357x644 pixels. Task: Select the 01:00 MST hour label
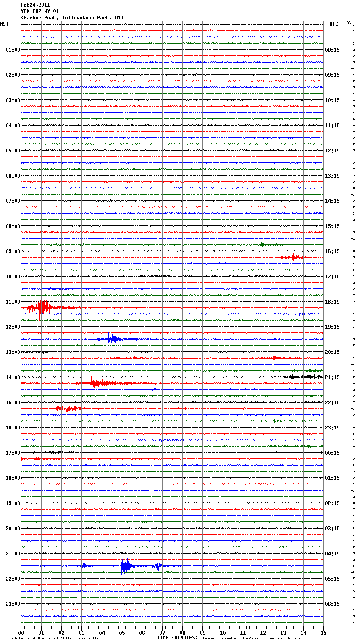13,50
